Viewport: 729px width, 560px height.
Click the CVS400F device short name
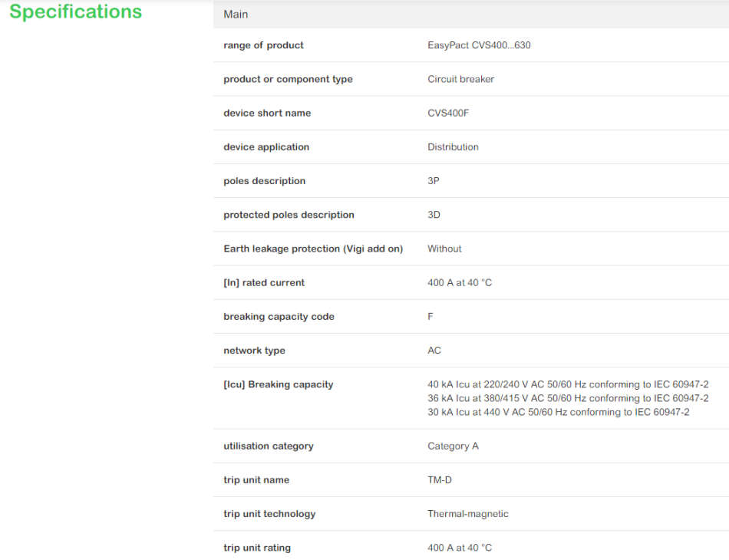click(x=448, y=113)
